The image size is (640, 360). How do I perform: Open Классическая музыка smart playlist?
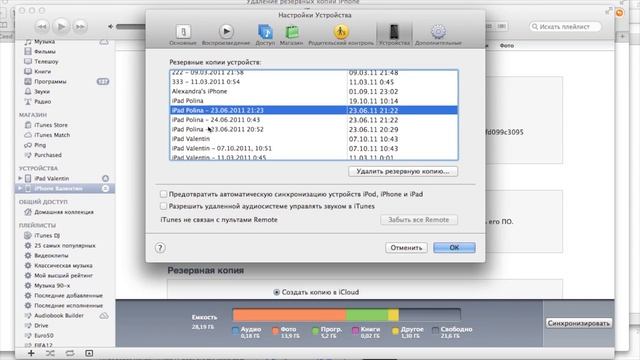click(63, 266)
